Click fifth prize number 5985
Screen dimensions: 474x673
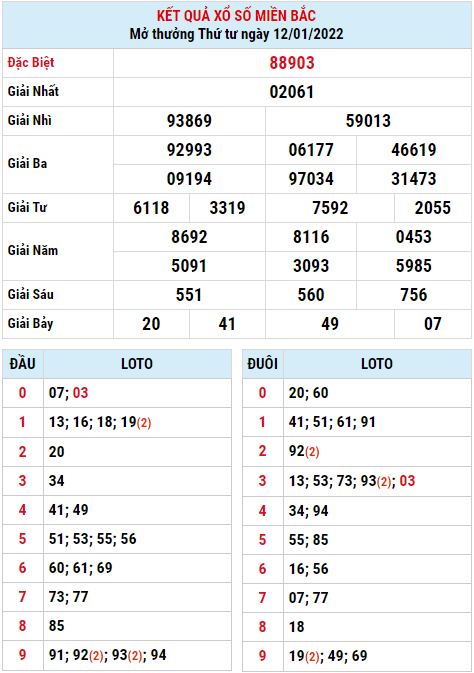click(x=414, y=266)
